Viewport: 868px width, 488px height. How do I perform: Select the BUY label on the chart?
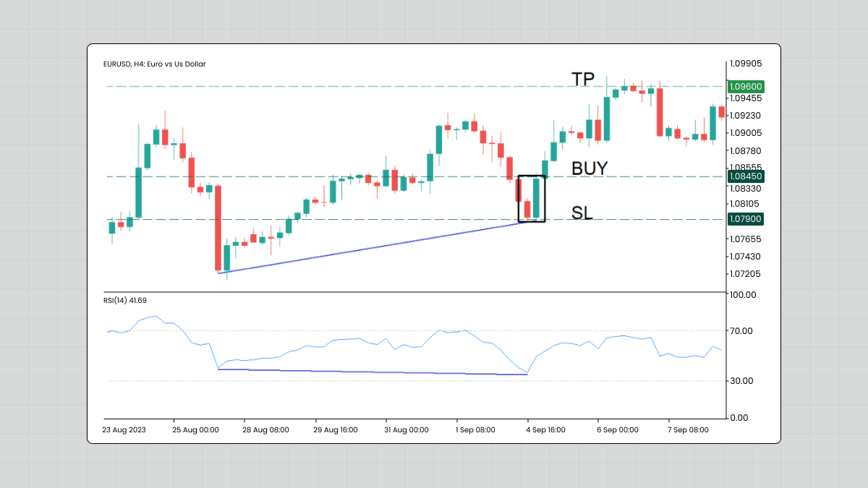pyautogui.click(x=590, y=168)
